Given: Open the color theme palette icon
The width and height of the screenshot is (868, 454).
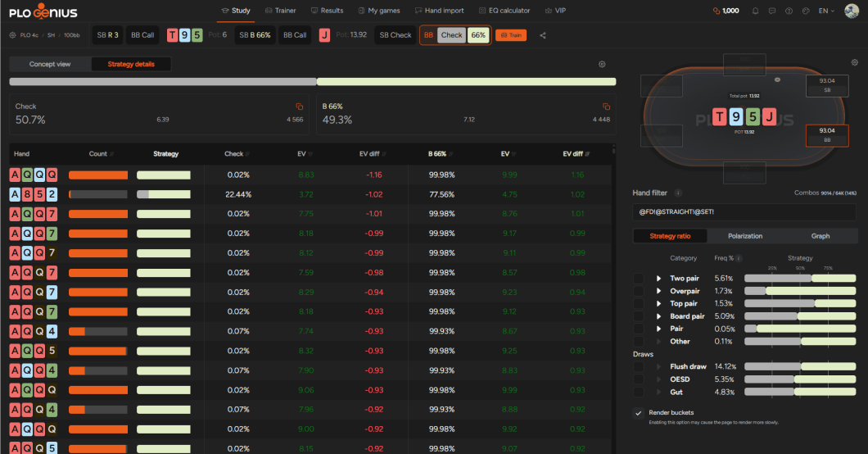Looking at the screenshot, I should 806,11.
